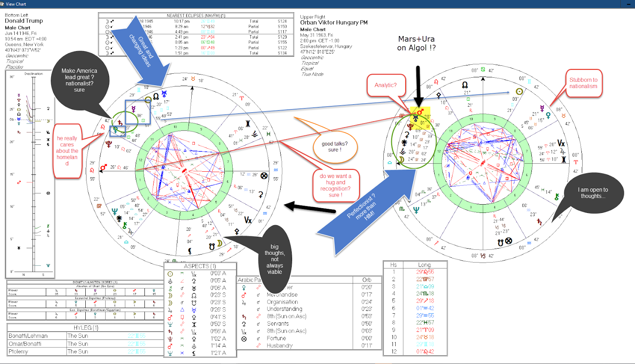Select Ceres glyph in Trump chart
Image resolution: width=635 pixels, height=364 pixels.
click(x=261, y=194)
